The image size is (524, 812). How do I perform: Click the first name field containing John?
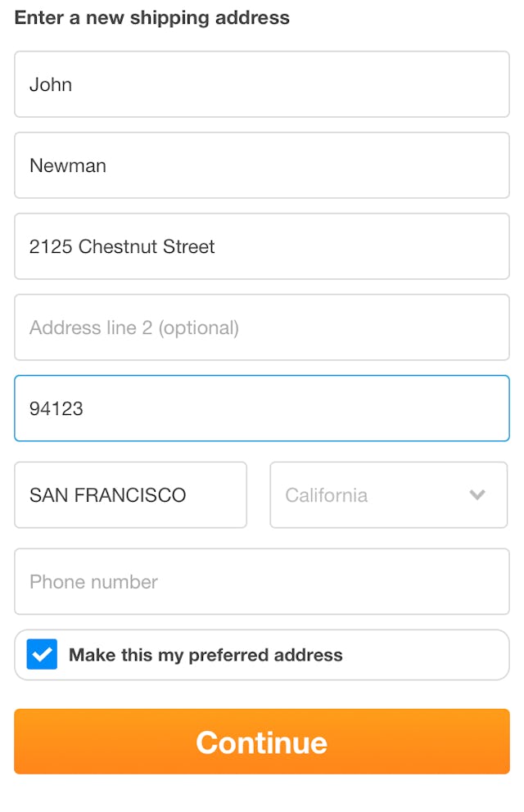[262, 84]
